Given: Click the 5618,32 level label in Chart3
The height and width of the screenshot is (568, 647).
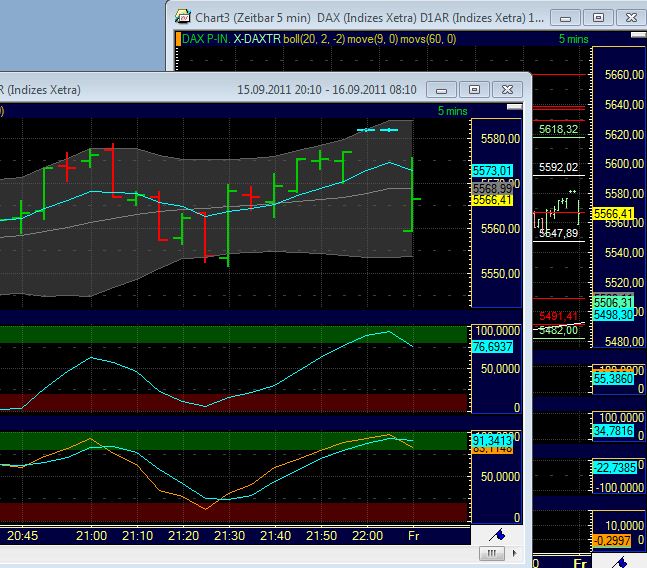Looking at the screenshot, I should click(558, 129).
